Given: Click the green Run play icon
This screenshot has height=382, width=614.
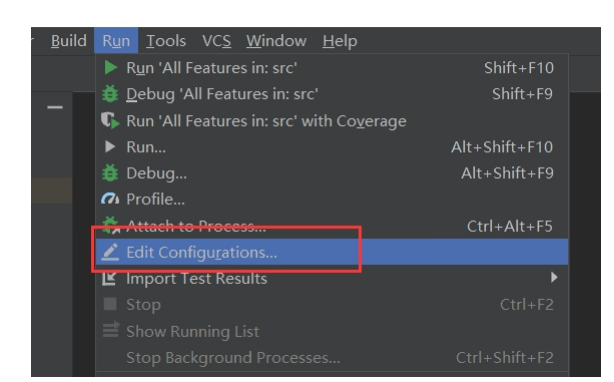Looking at the screenshot, I should [110, 68].
